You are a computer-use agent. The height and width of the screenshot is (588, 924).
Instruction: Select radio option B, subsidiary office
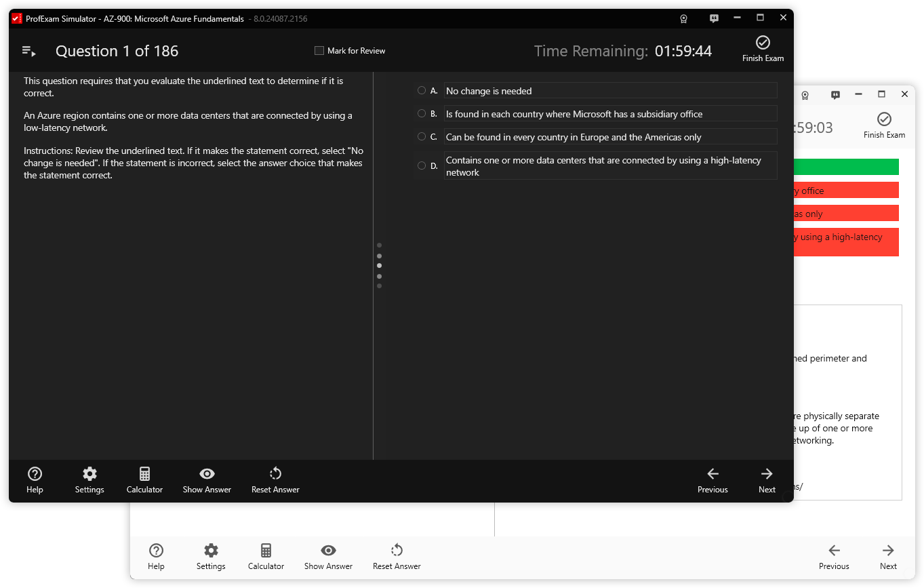[422, 113]
